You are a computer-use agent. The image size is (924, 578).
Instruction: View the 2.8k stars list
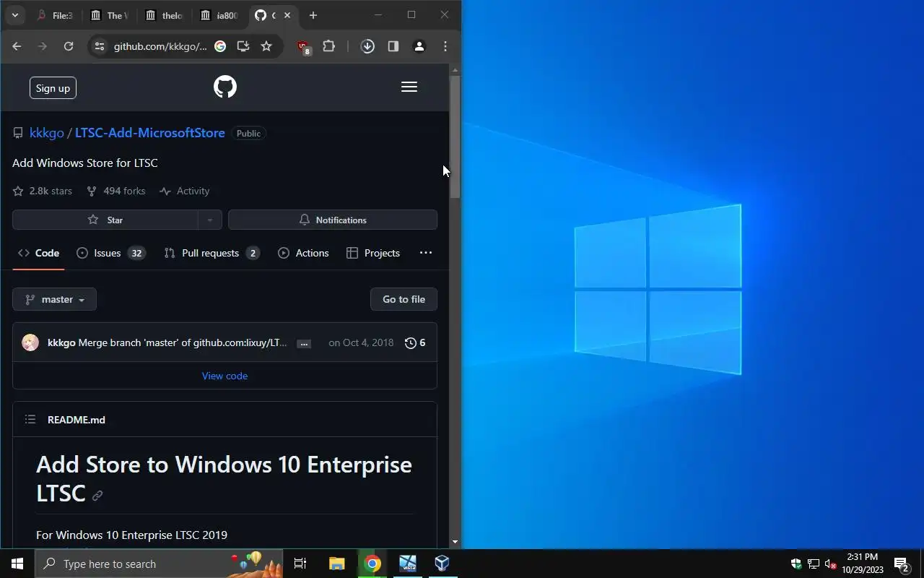(43, 191)
